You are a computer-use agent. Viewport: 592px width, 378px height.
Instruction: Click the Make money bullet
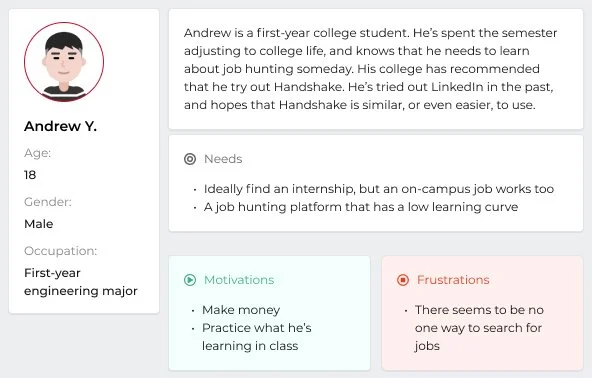click(x=241, y=310)
